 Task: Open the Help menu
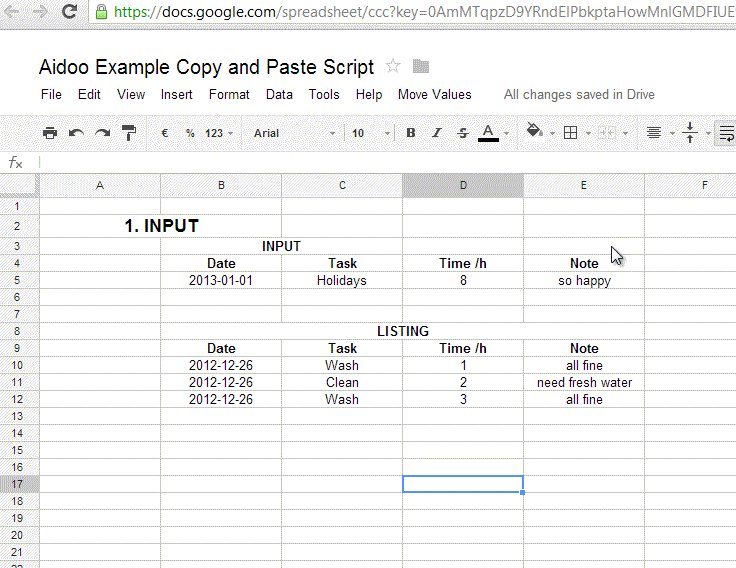click(369, 94)
